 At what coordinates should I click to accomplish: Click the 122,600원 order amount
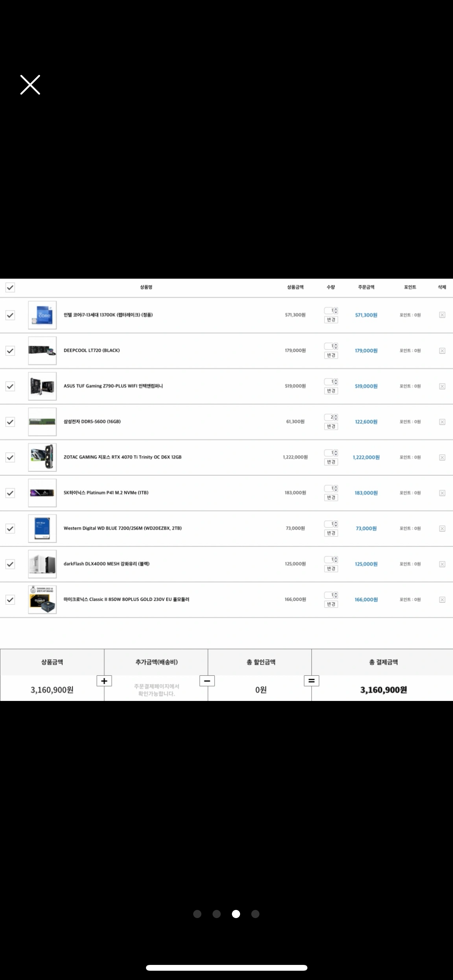(x=366, y=422)
